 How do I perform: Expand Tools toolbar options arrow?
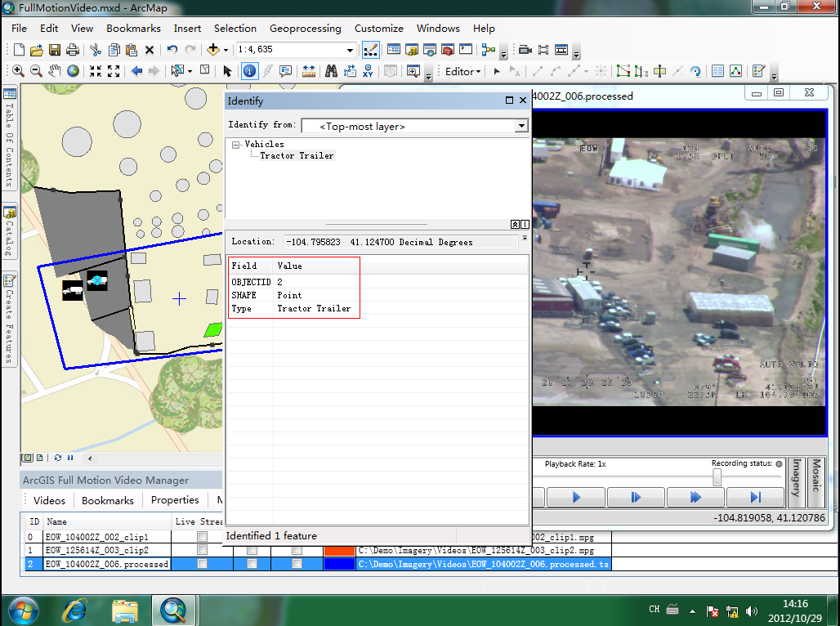[428, 75]
